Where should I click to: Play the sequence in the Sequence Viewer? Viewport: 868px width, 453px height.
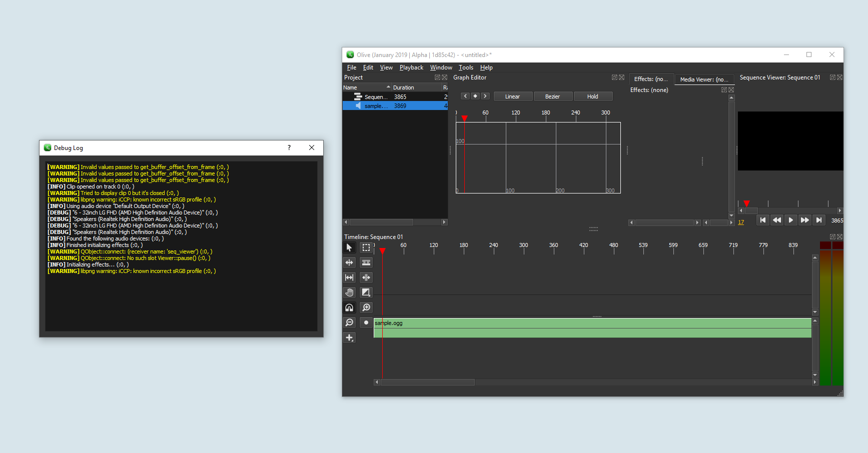tap(791, 220)
